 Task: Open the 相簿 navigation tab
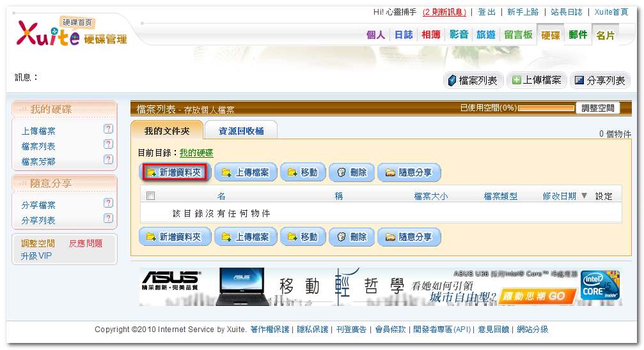[431, 35]
